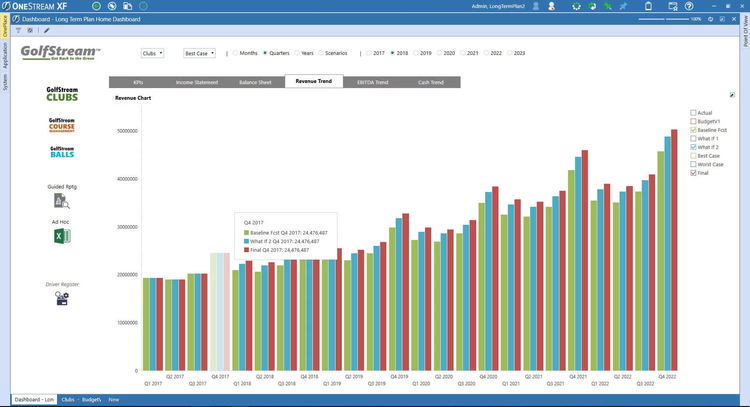The height and width of the screenshot is (407, 750).
Task: Click the settings gear icon in title bar
Action: 576,6
